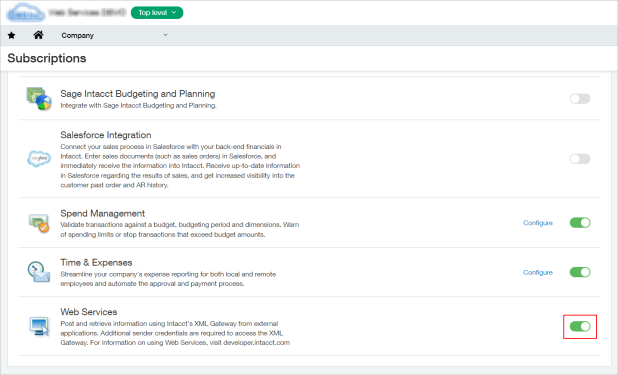Click the favorites star icon
618x375 pixels.
pos(11,35)
